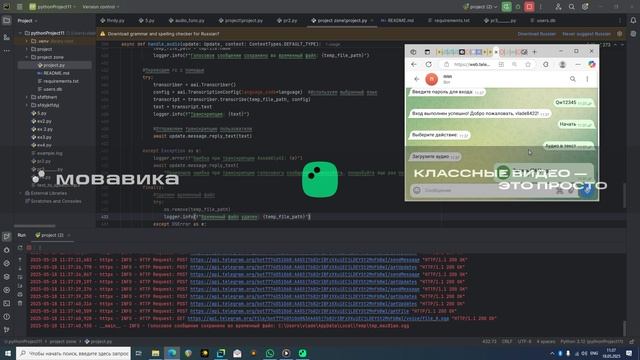The width and height of the screenshot is (640, 360).
Task: Open IDE settings gear in top toolbar
Action: pos(585,7)
